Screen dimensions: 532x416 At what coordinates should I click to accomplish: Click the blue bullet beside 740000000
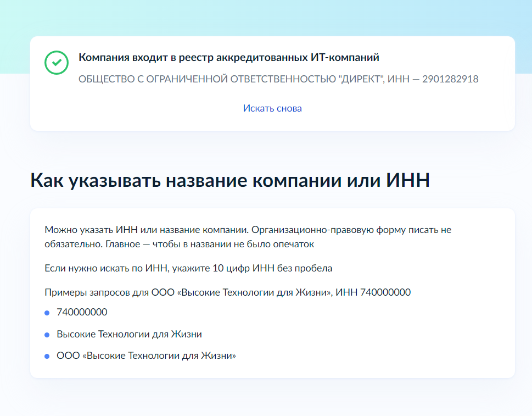point(47,313)
